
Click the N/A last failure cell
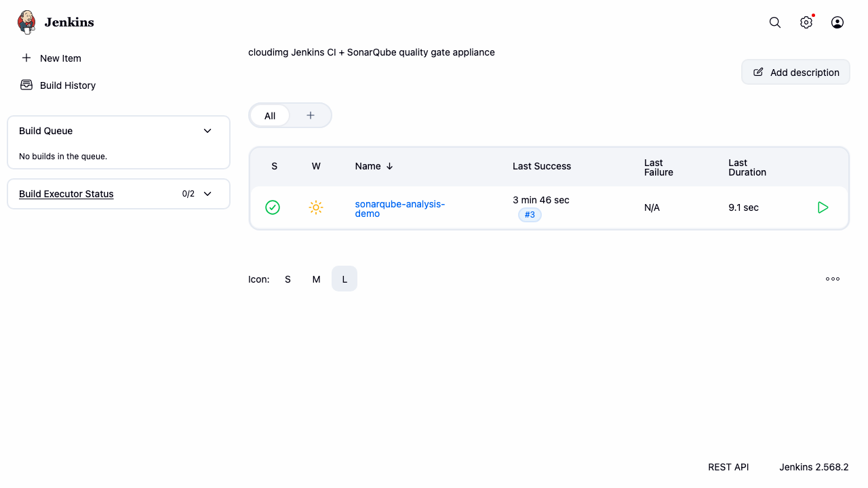pos(652,207)
